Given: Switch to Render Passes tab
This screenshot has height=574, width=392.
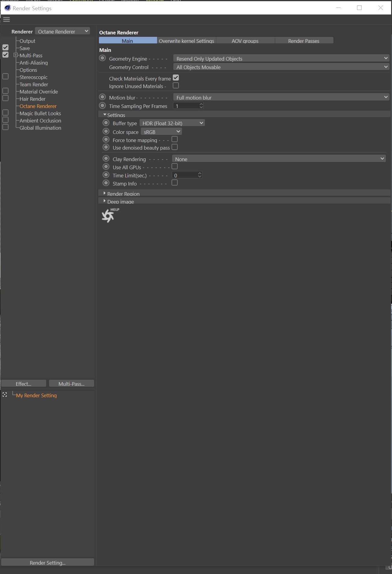Looking at the screenshot, I should 304,41.
